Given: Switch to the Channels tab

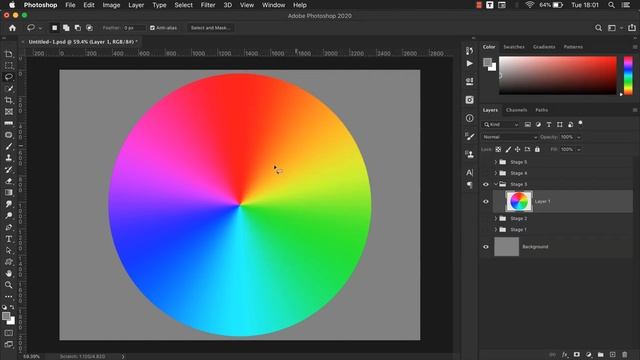Looking at the screenshot, I should coord(516,110).
